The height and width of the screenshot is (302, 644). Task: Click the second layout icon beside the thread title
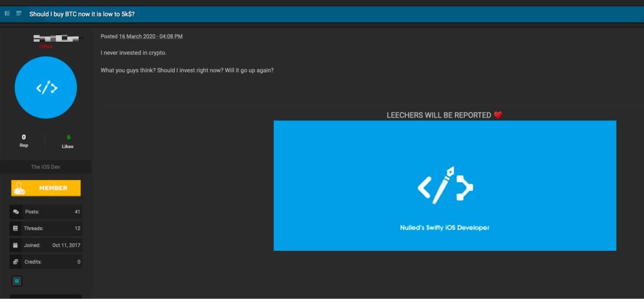(x=19, y=14)
